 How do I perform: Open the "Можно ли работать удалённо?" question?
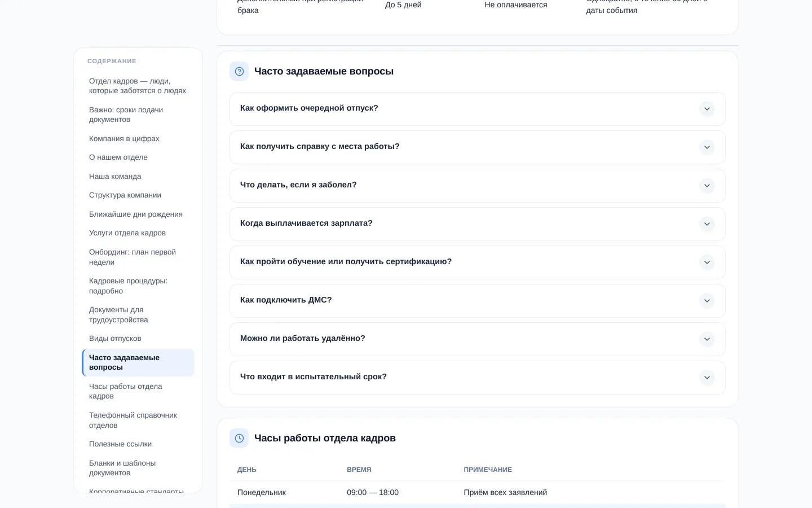pyautogui.click(x=477, y=339)
